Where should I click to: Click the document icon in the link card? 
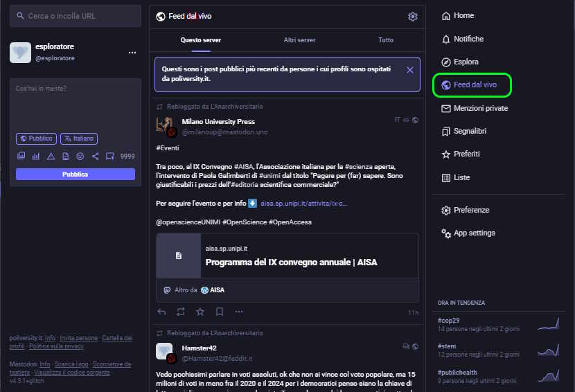[179, 256]
